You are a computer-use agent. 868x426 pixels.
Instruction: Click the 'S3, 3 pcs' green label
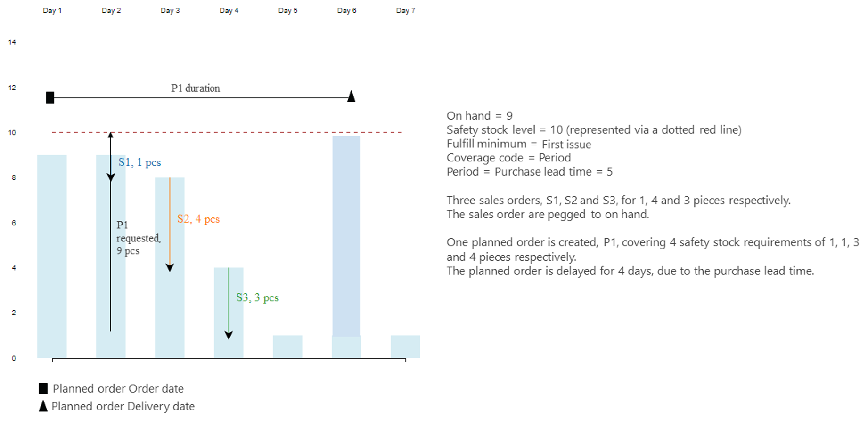pyautogui.click(x=257, y=297)
